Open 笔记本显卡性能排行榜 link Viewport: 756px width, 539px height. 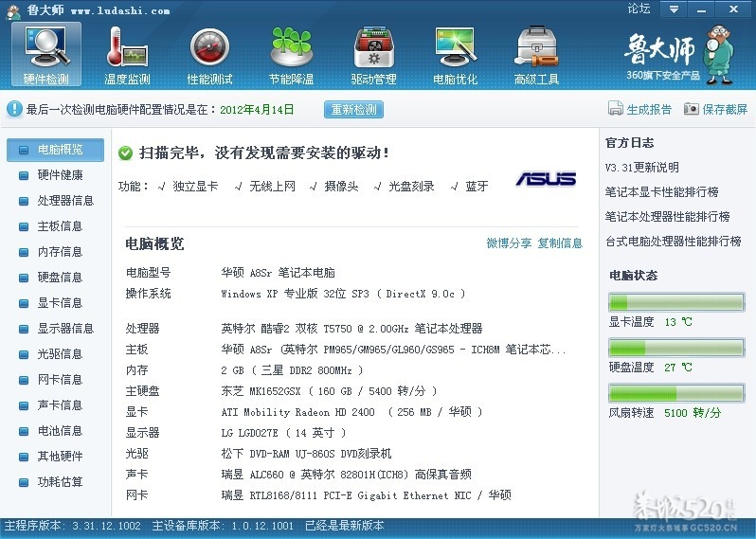click(662, 192)
